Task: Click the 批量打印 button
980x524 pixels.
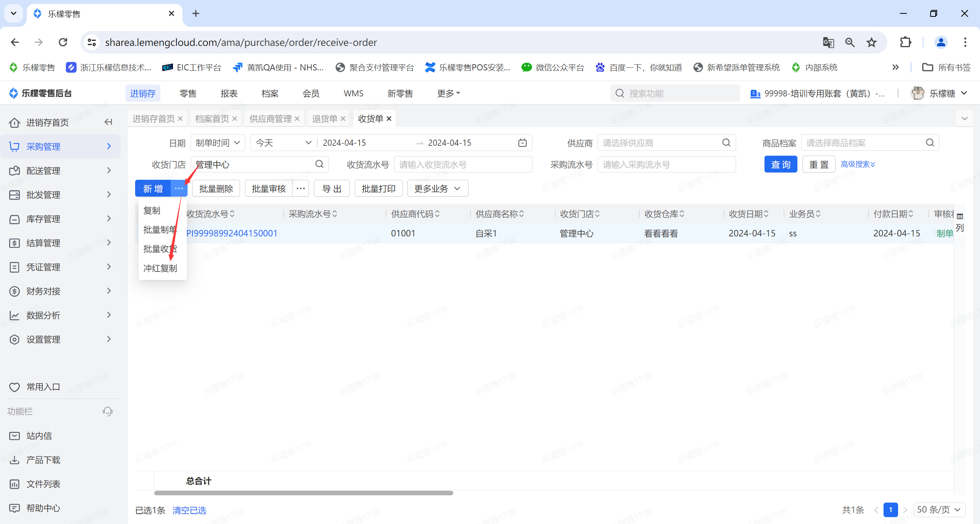Action: [379, 189]
